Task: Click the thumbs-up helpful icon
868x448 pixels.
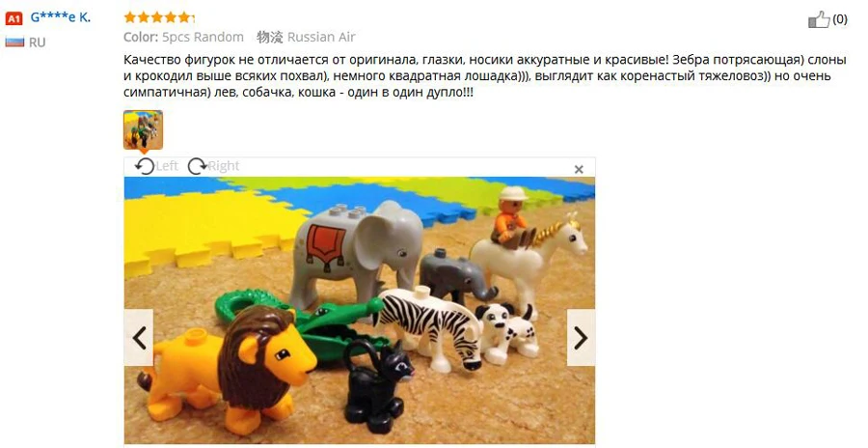Action: point(819,19)
